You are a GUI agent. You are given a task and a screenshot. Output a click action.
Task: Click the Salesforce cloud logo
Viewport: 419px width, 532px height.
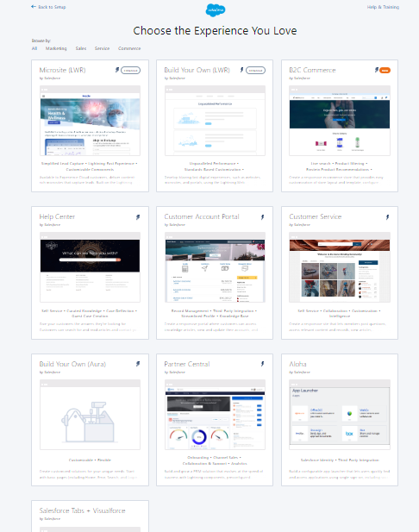pyautogui.click(x=215, y=10)
